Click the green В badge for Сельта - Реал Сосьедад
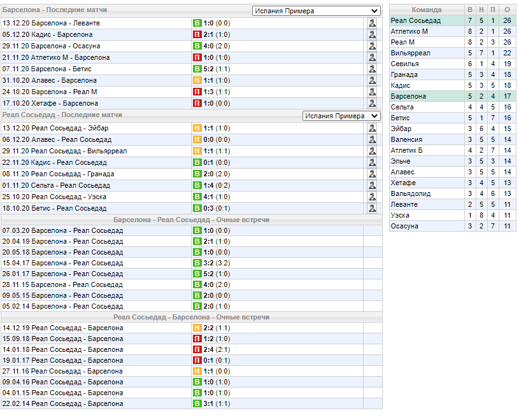 [x=197, y=186]
